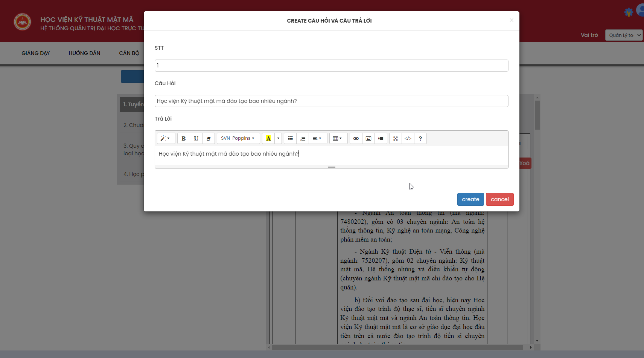Click inside the Trả Lời answer text area
This screenshot has width=644, height=358.
click(x=331, y=155)
